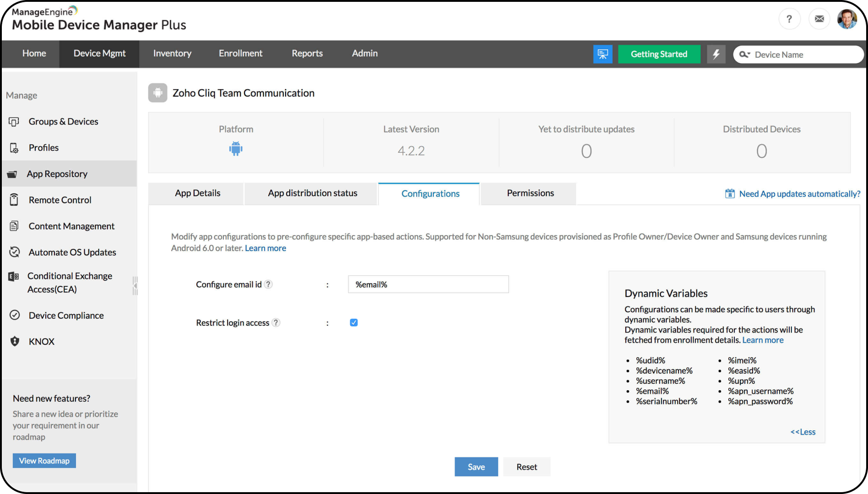This screenshot has height=494, width=868.
Task: Click the %upn% variable text
Action: click(x=742, y=381)
